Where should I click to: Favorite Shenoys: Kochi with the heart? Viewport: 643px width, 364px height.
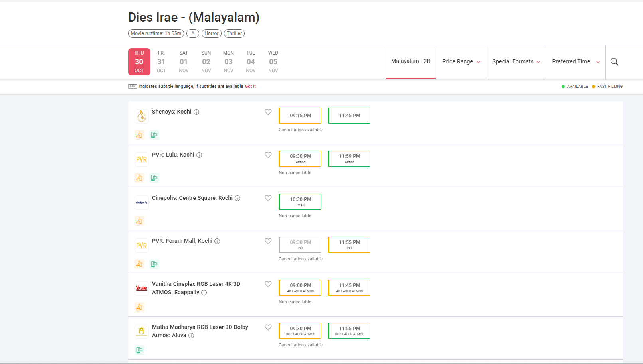click(268, 112)
